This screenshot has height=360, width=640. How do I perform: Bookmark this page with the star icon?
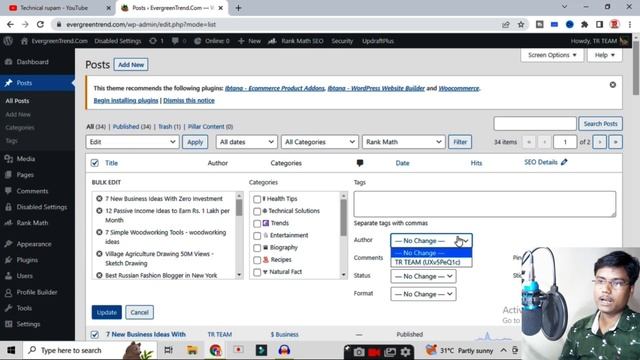point(521,24)
